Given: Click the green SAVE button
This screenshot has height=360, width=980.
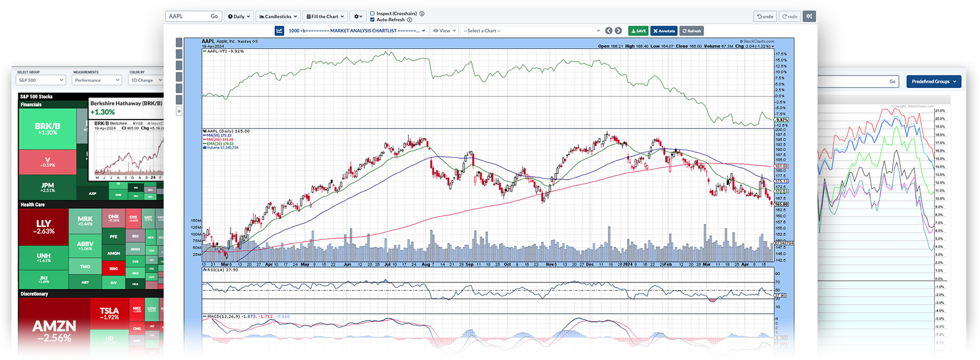Looking at the screenshot, I should click(638, 31).
